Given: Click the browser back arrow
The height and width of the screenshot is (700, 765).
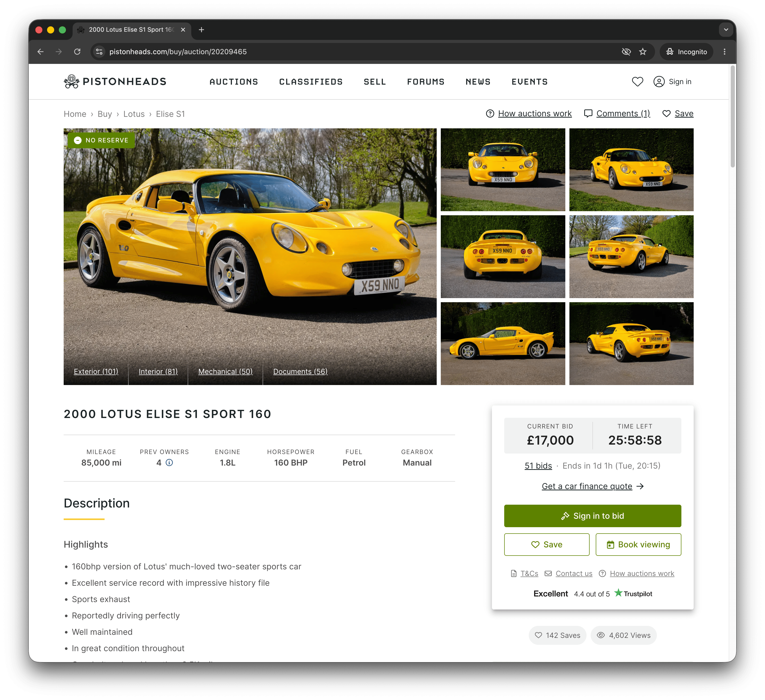Looking at the screenshot, I should pos(41,52).
